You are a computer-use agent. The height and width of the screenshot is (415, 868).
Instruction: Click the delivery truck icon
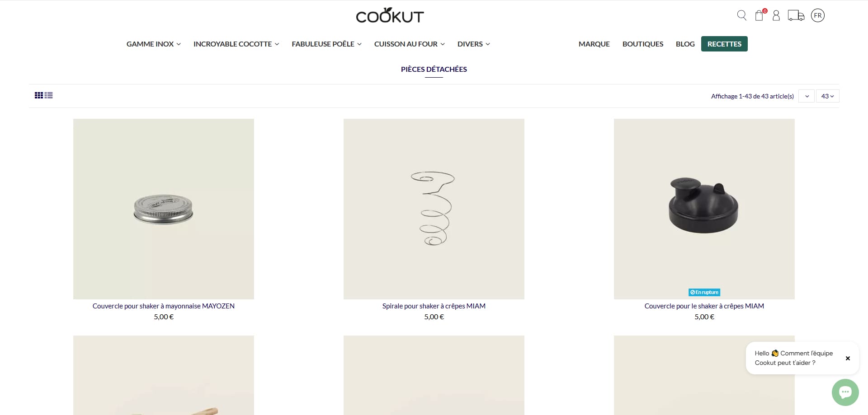tap(796, 15)
